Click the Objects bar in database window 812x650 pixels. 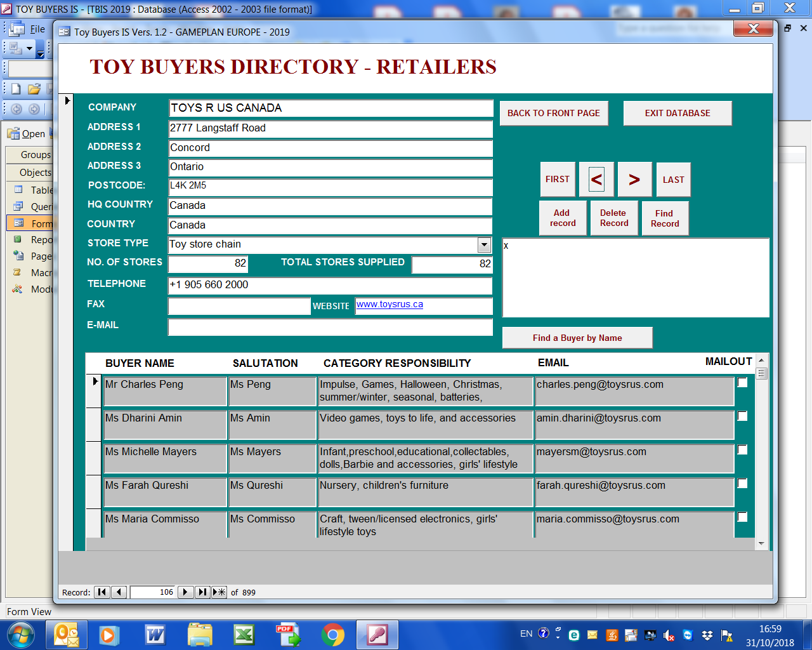[x=30, y=172]
